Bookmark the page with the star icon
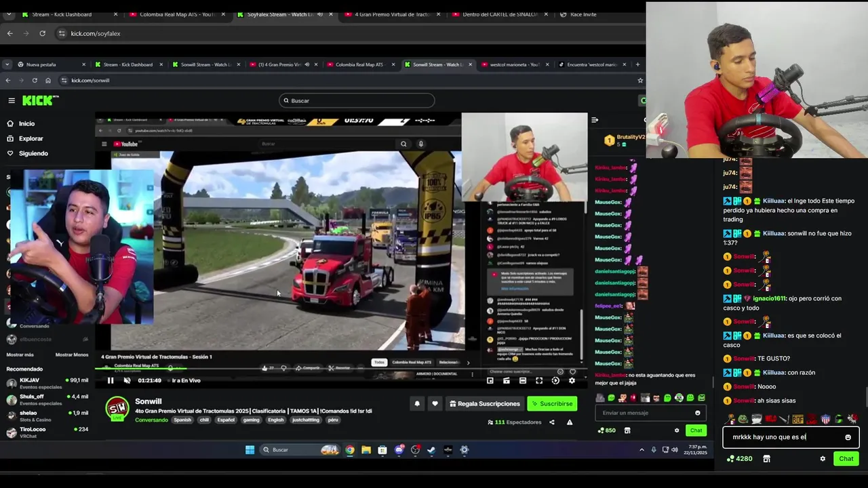The image size is (868, 488). point(639,80)
